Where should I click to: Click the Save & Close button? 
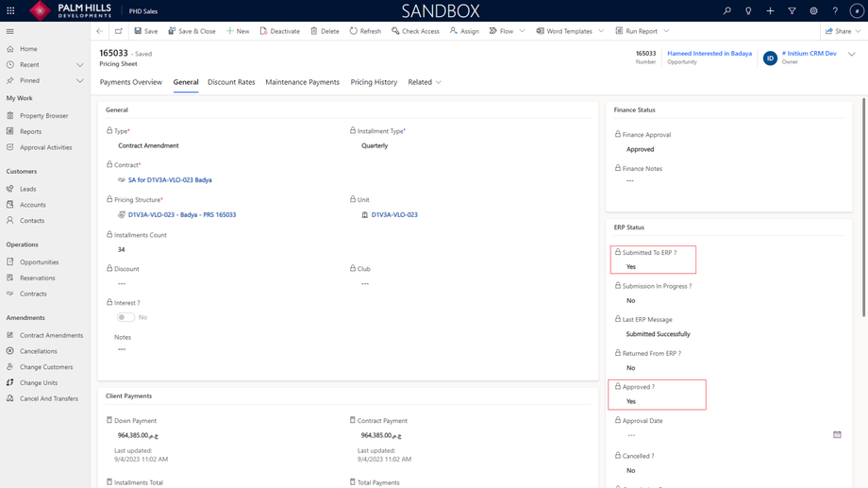click(x=192, y=31)
